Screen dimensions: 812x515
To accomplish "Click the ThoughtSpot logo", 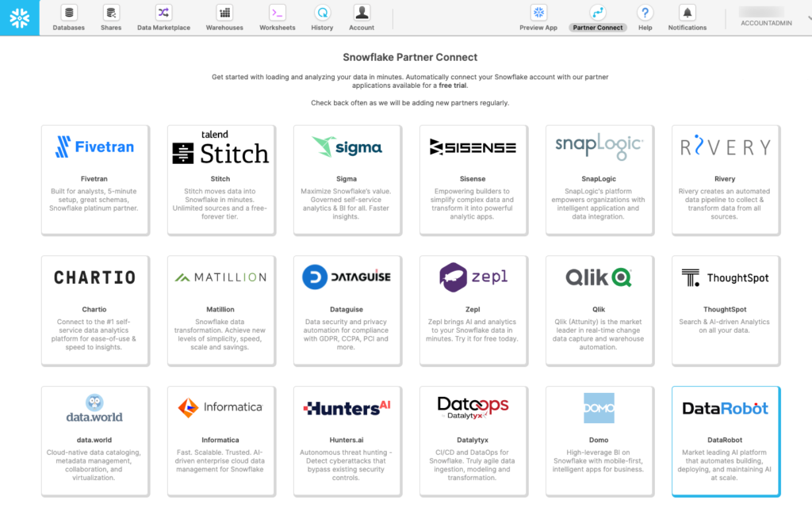I will point(725,278).
